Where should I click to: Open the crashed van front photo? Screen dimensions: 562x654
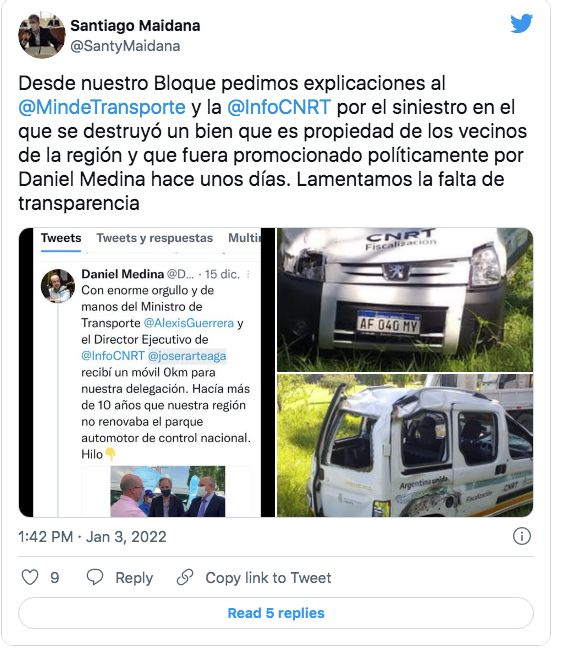[x=405, y=299]
